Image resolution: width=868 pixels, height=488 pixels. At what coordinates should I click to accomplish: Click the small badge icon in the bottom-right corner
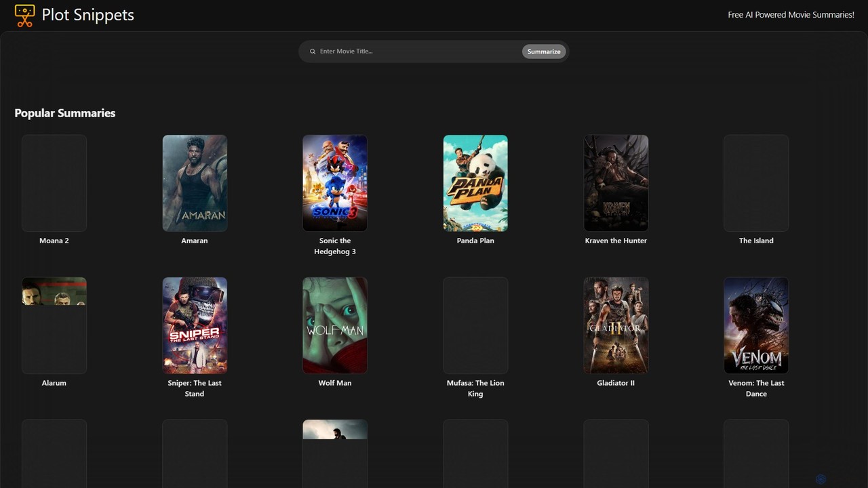coord(821,479)
